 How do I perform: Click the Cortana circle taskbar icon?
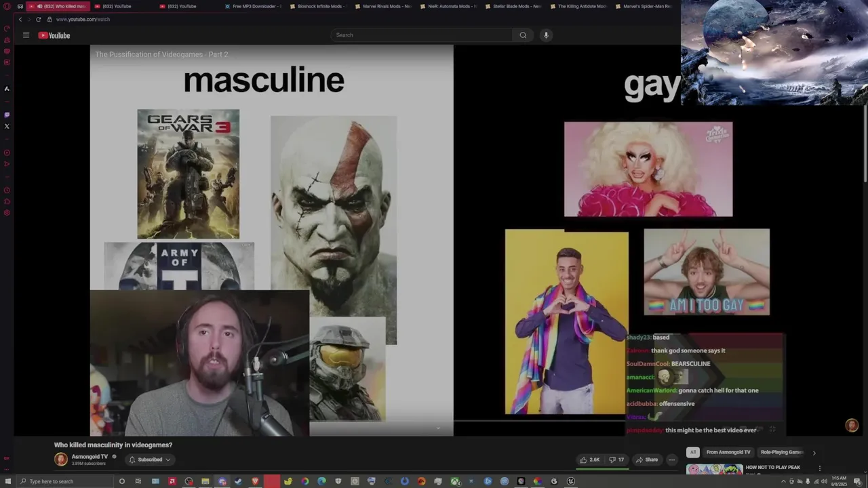click(x=121, y=481)
